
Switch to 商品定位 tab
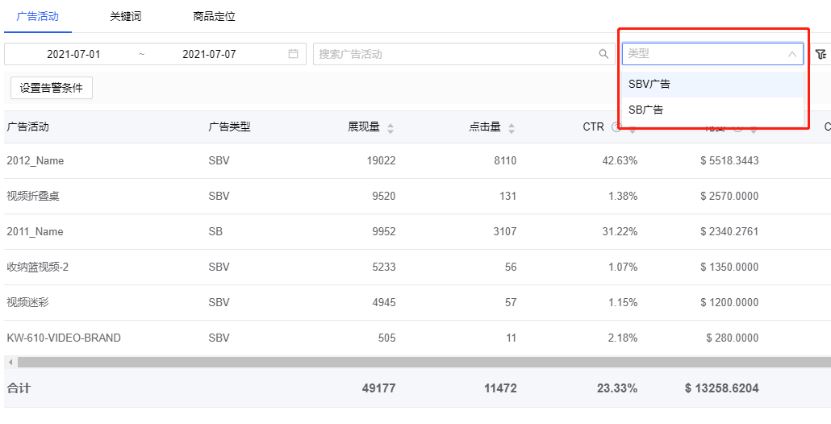tap(214, 16)
